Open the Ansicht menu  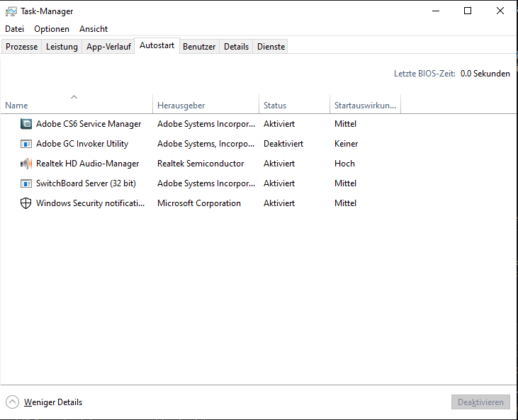pos(94,29)
